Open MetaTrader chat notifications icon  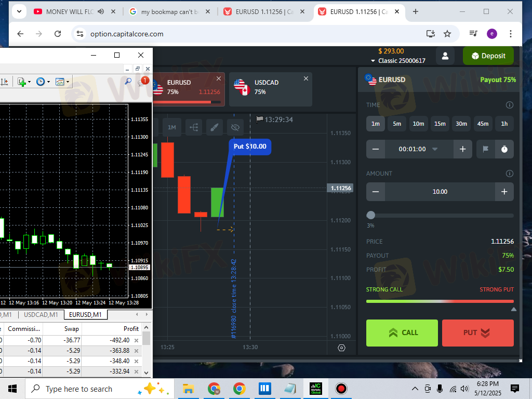143,82
